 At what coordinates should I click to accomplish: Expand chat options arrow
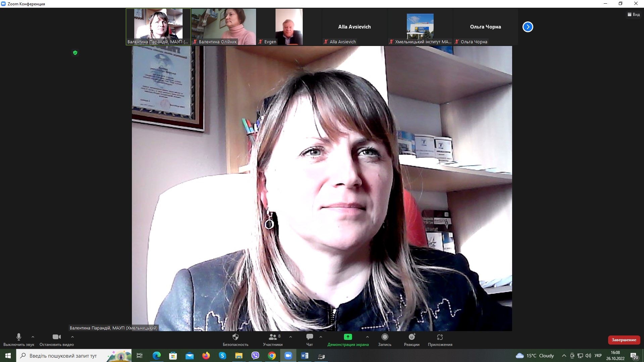(x=321, y=337)
